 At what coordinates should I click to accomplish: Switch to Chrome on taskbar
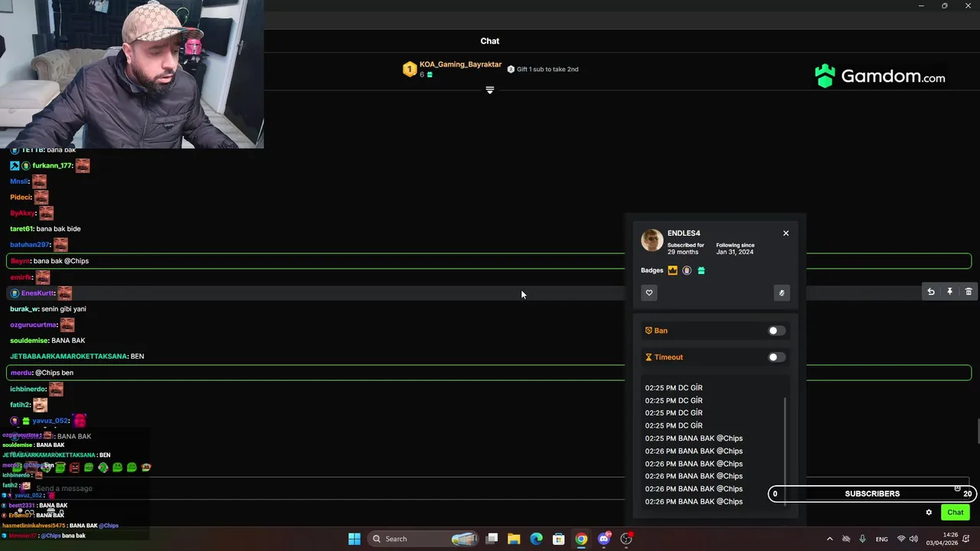point(581,539)
